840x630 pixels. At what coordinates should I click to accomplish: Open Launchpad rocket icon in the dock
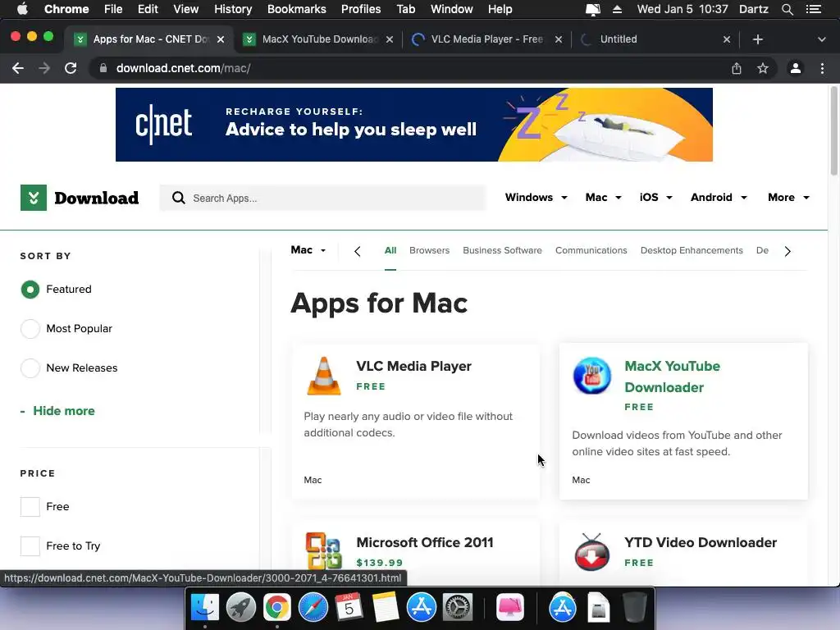[x=241, y=608]
